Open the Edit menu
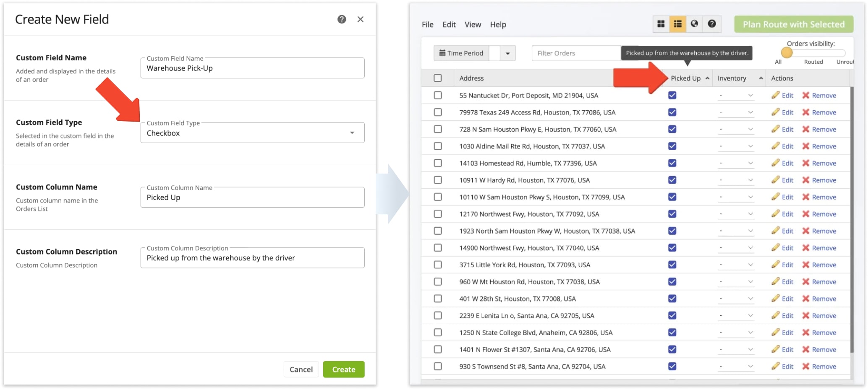The image size is (868, 390). (x=449, y=24)
